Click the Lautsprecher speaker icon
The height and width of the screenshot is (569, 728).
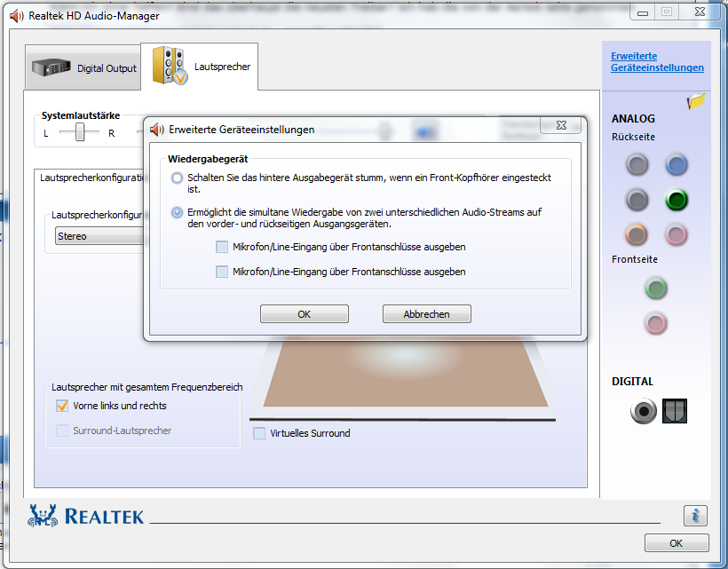[x=170, y=66]
